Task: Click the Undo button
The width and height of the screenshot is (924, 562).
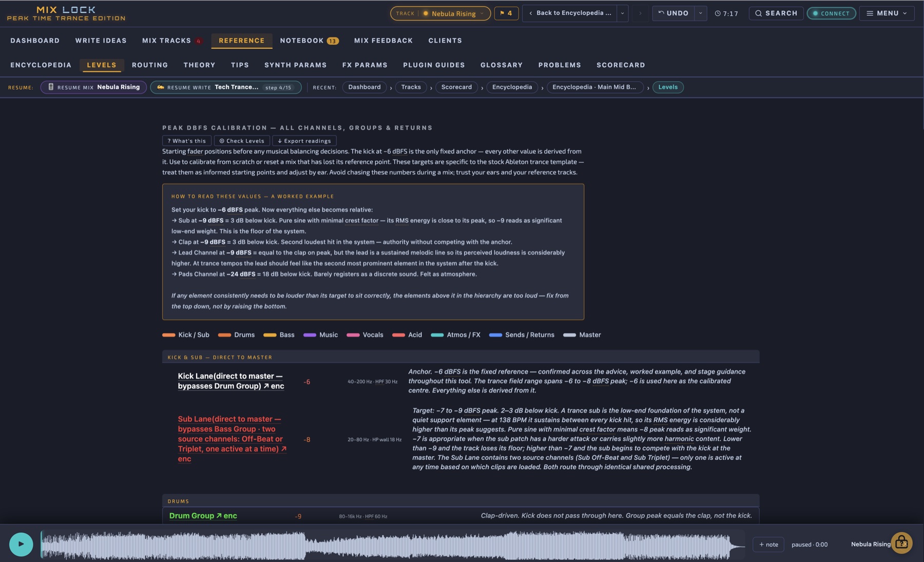Action: (673, 13)
